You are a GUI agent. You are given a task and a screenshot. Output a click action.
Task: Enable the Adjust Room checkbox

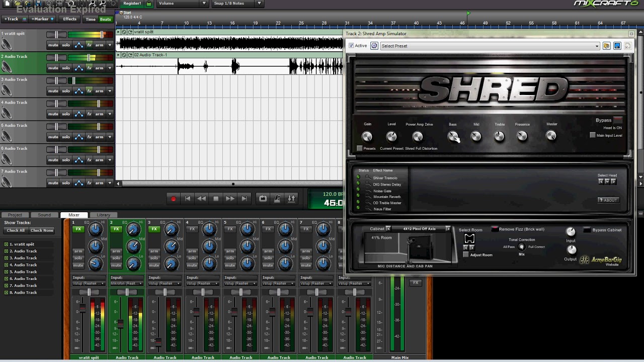point(466,255)
